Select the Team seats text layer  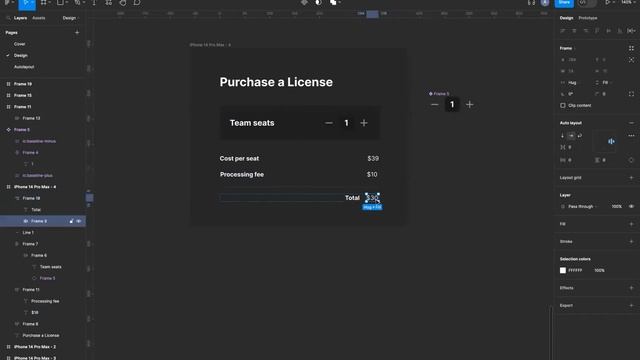pos(51,267)
